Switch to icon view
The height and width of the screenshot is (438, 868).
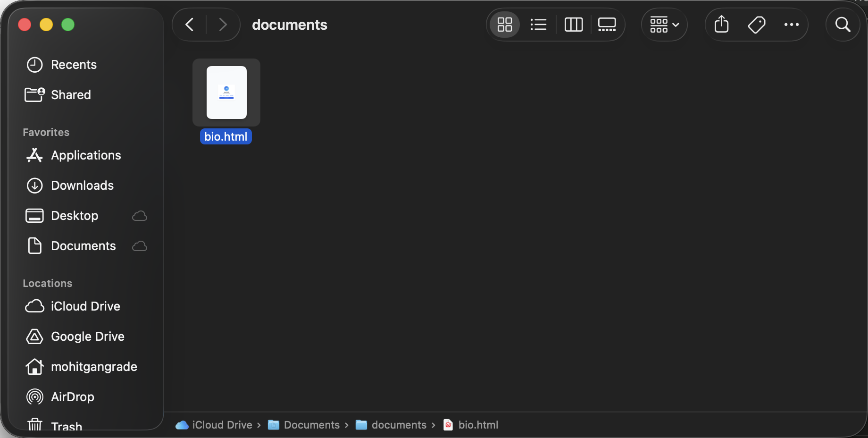point(504,25)
